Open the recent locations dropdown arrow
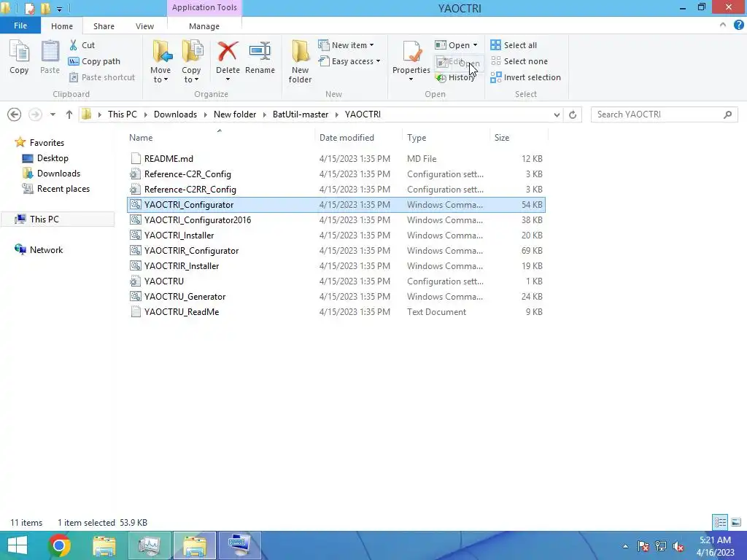This screenshot has height=560, width=747. [53, 114]
